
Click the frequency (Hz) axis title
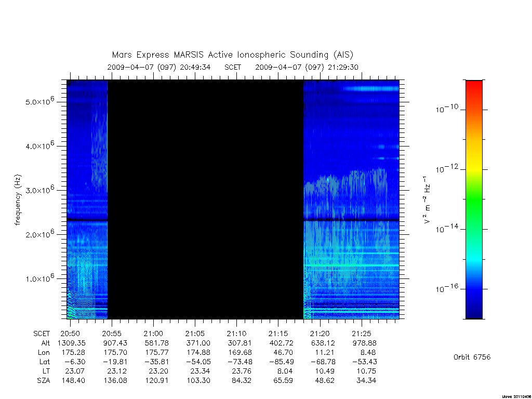coord(18,200)
